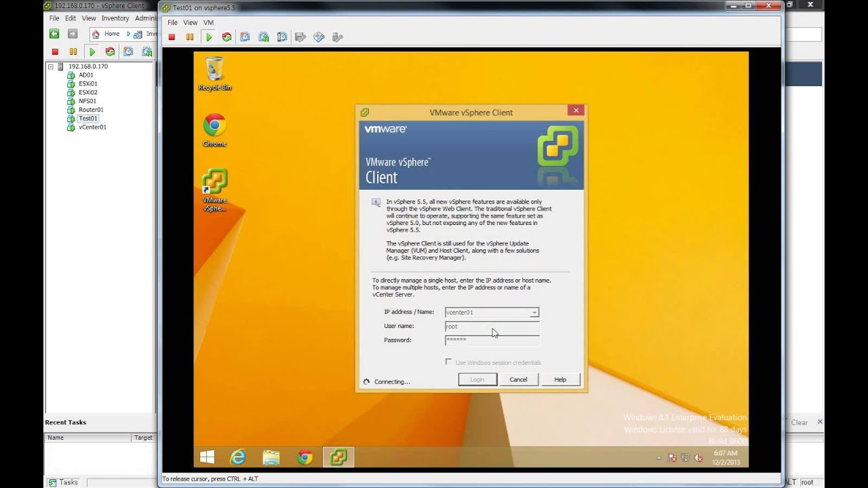This screenshot has width=868, height=488.
Task: Click the green Power On icon in console toolbar
Action: click(209, 37)
